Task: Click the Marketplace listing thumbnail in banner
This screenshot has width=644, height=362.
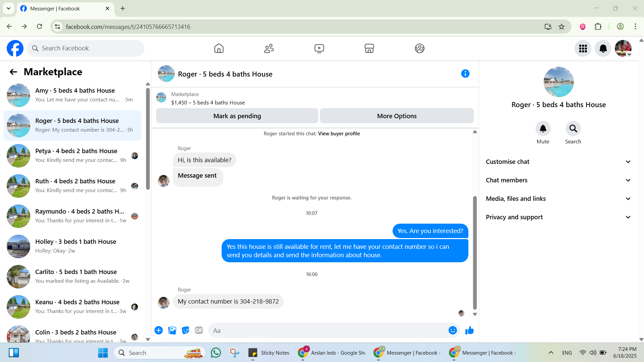Action: pyautogui.click(x=161, y=98)
